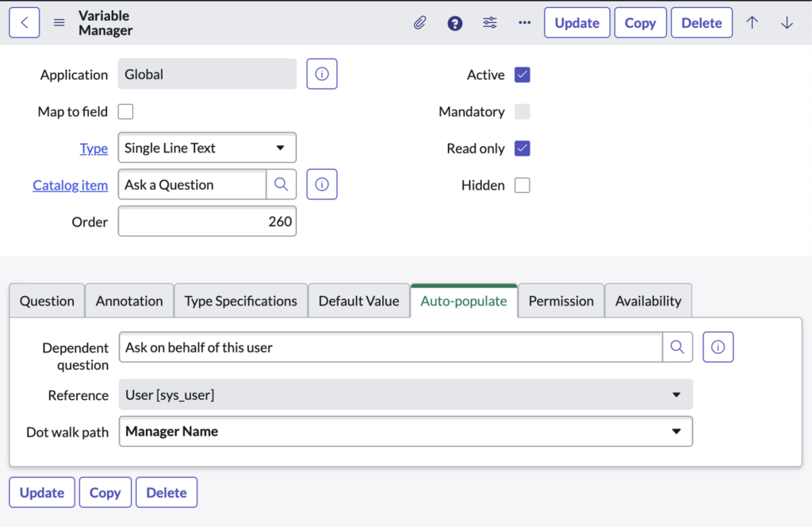
Task: Open the help question mark icon
Action: point(454,23)
